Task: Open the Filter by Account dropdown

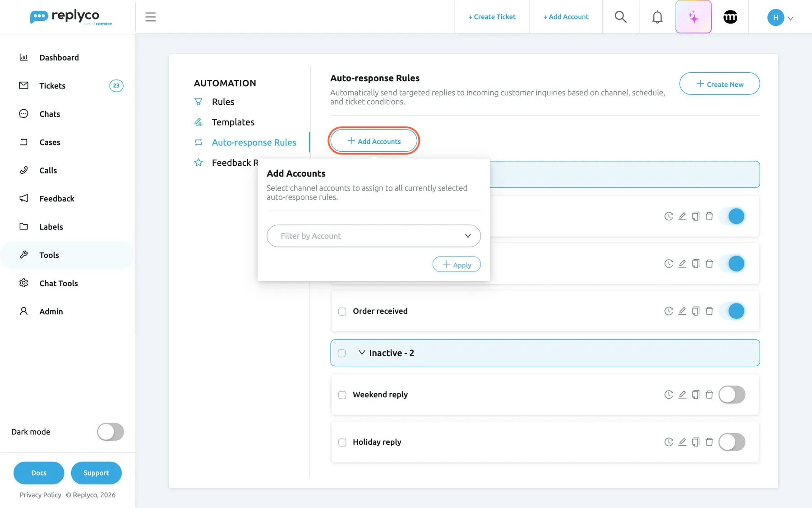Action: (x=374, y=236)
